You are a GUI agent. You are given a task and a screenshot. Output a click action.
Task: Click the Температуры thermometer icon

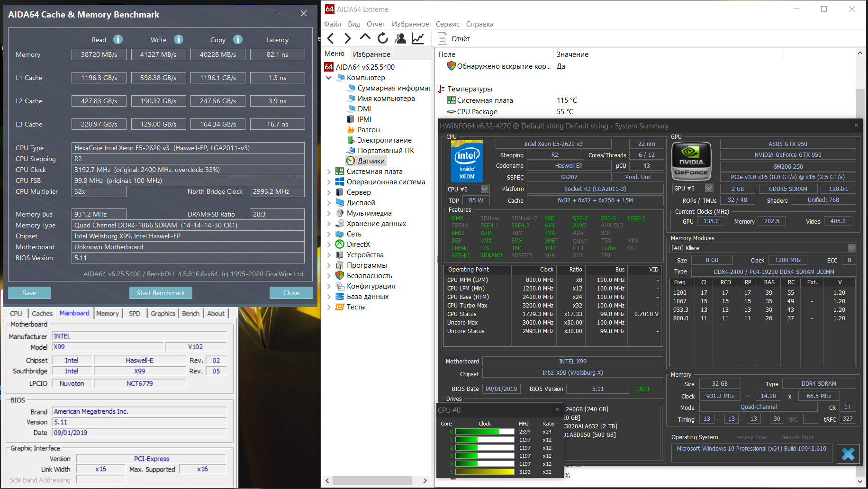coord(442,89)
